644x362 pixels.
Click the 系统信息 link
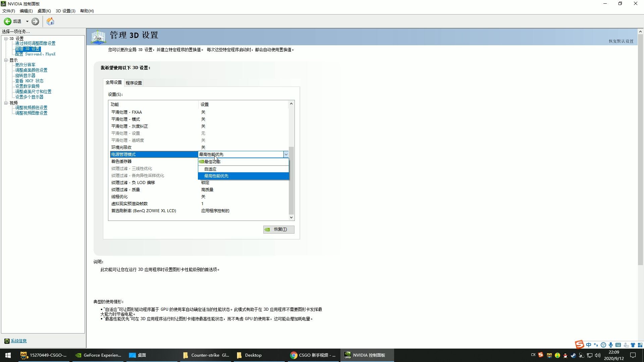[x=18, y=341]
